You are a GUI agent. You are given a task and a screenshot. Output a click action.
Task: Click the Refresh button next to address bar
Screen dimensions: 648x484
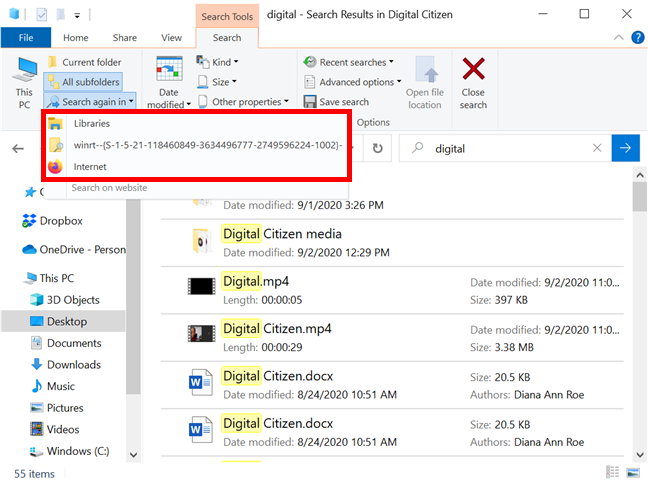pyautogui.click(x=378, y=148)
